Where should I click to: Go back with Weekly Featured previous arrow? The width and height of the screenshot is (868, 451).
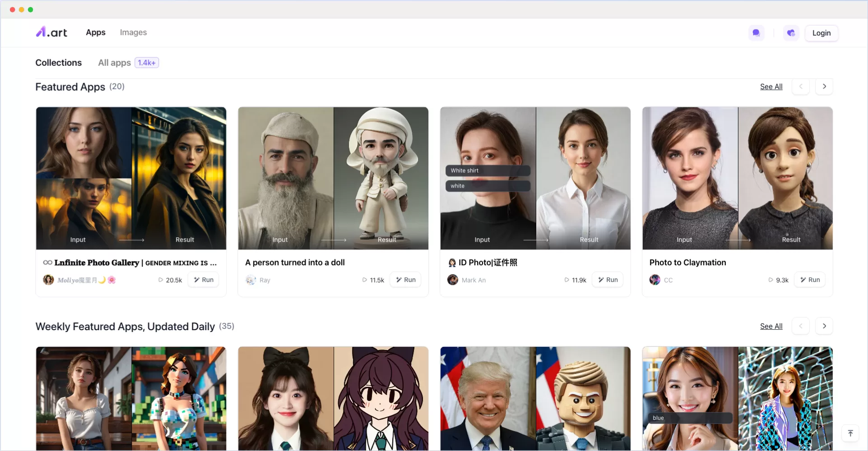tap(801, 326)
